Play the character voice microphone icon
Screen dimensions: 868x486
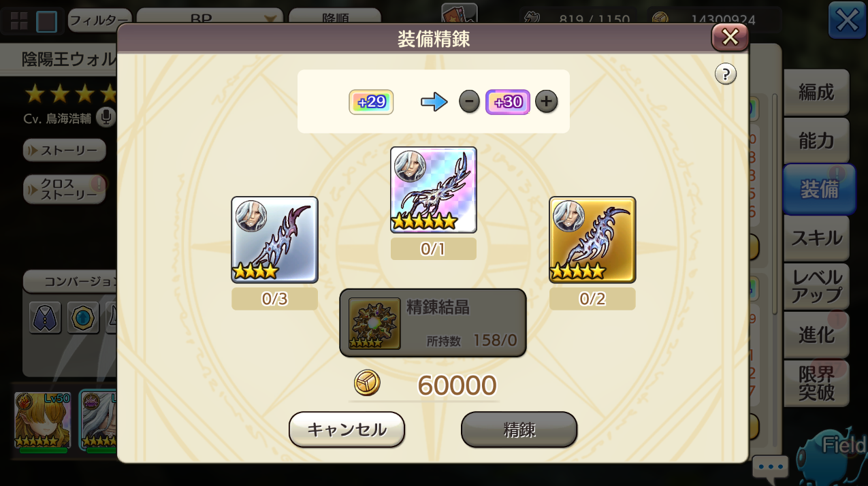click(x=106, y=117)
